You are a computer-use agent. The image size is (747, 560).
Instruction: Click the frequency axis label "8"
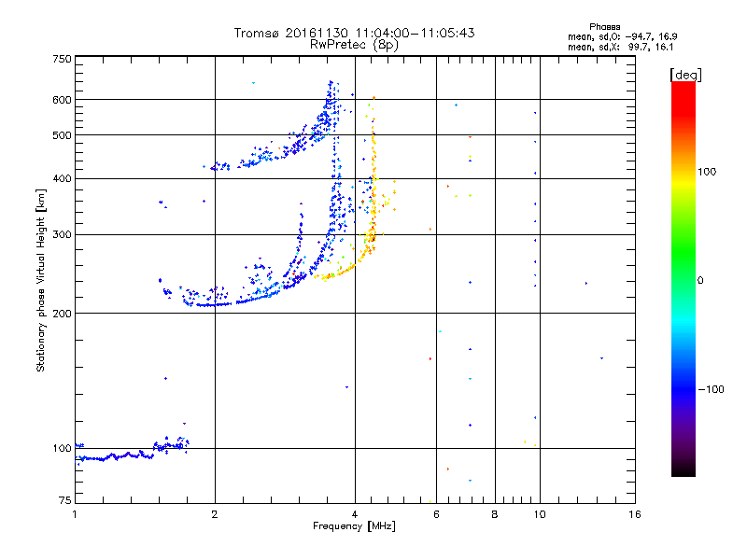point(495,514)
